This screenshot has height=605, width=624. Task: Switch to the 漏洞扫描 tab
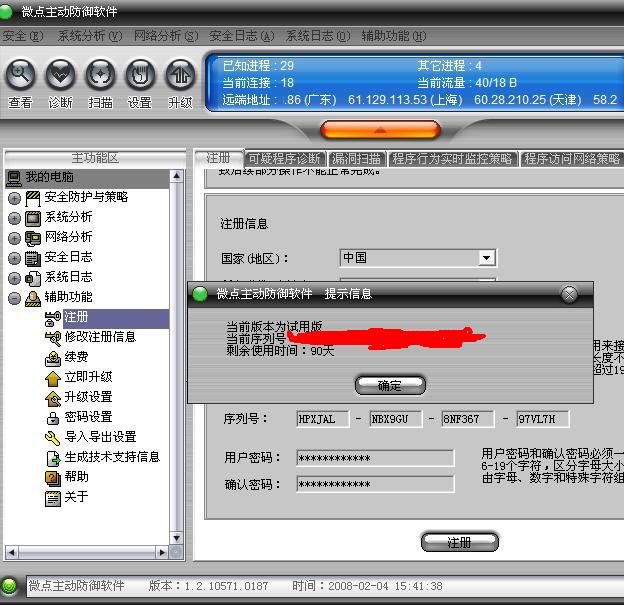357,159
